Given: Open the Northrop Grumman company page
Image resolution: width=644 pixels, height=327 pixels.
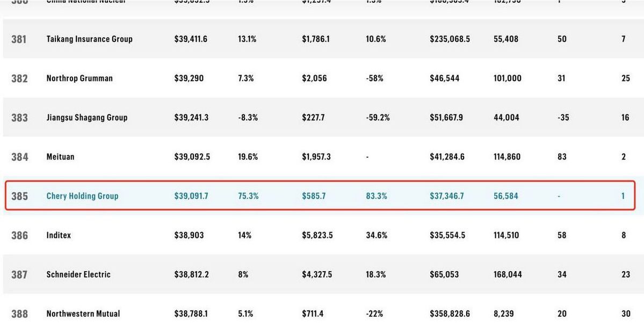Looking at the screenshot, I should (79, 78).
